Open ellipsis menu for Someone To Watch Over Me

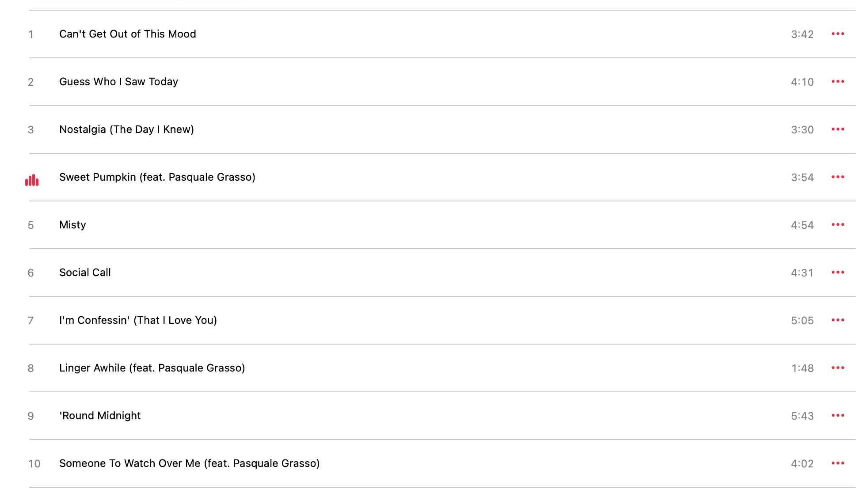838,463
